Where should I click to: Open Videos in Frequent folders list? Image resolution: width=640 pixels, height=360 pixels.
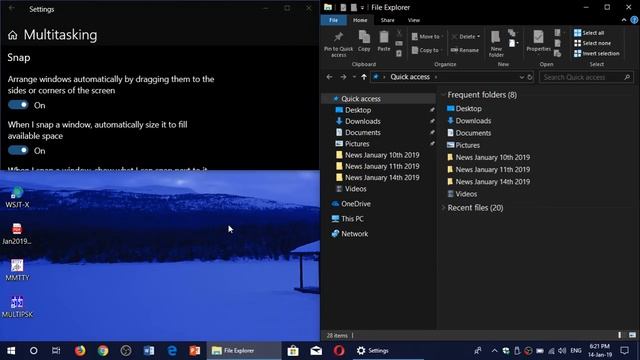coord(462,194)
